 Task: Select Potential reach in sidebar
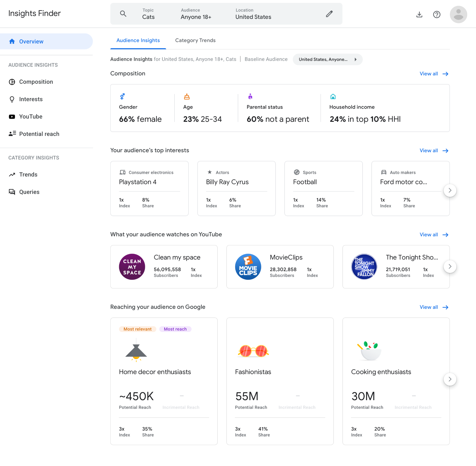[x=39, y=134]
